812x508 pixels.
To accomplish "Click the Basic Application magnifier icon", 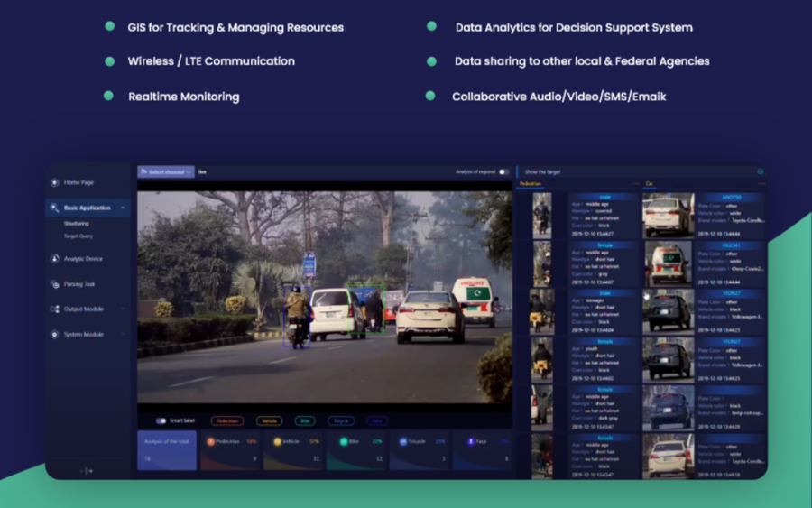I will [x=54, y=208].
